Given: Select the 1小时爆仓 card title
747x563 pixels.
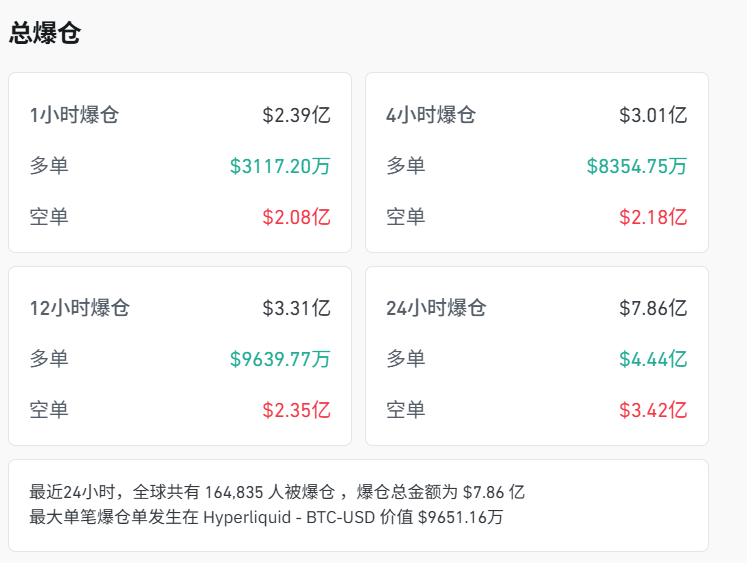Looking at the screenshot, I should (74, 115).
